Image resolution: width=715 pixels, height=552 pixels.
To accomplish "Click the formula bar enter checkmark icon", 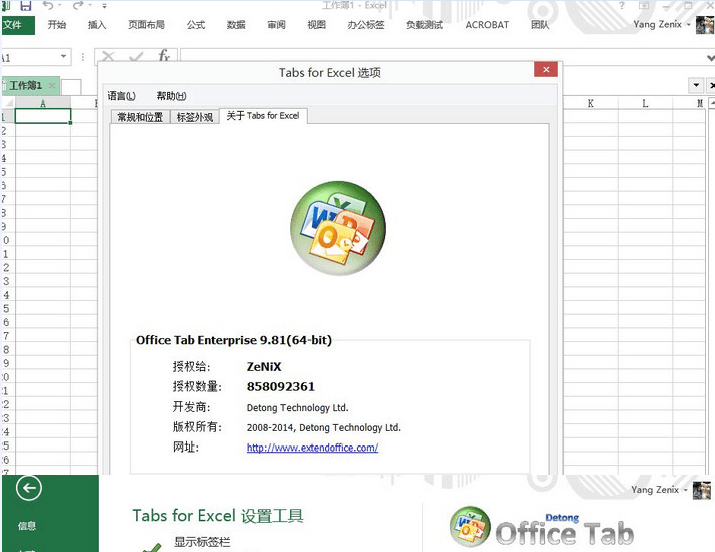I will [136, 57].
